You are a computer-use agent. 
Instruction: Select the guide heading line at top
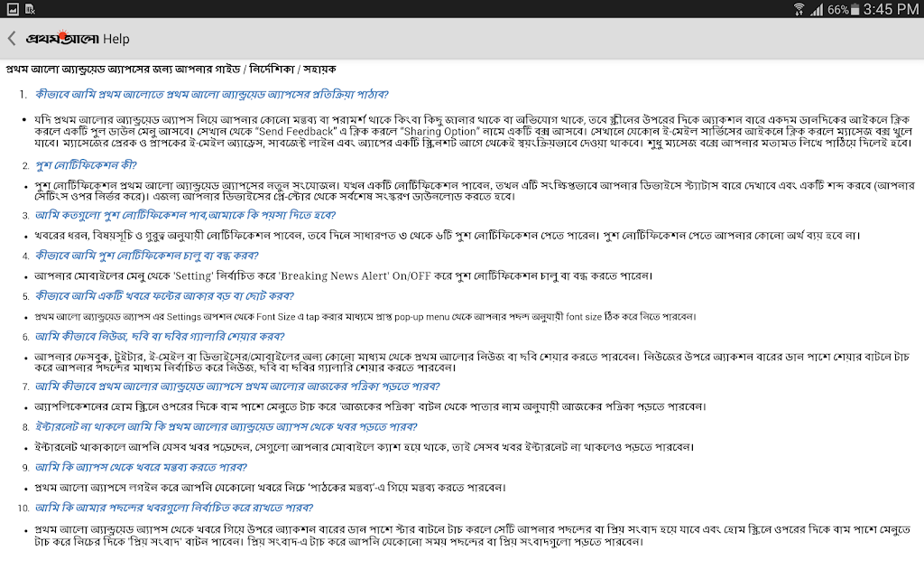171,70
